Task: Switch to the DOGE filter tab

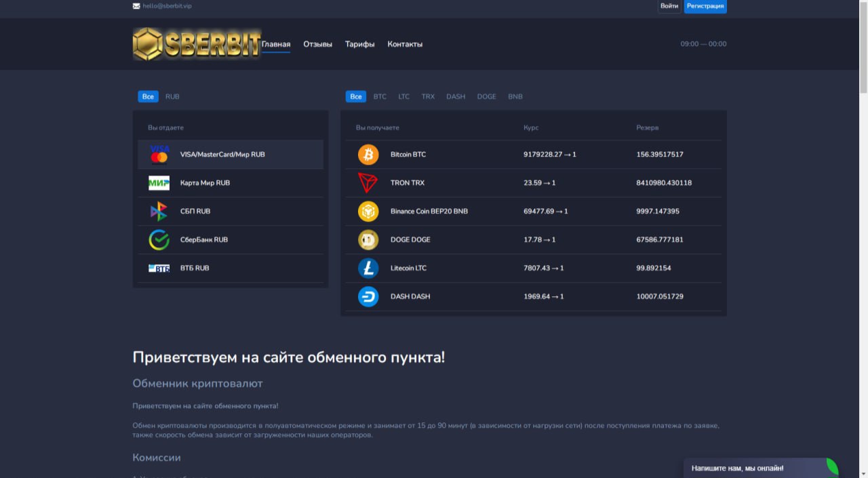Action: coord(487,96)
